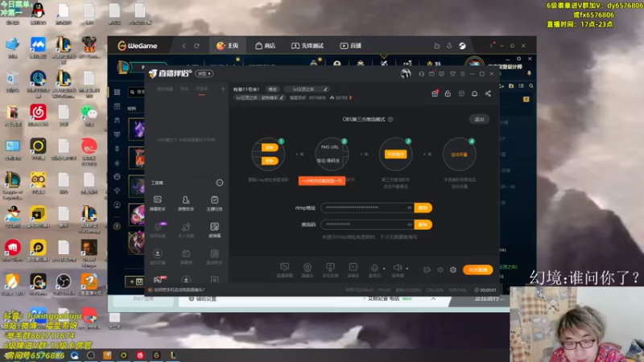Select the underlined third scene tab
This screenshot has height=362, width=644.
click(202, 89)
